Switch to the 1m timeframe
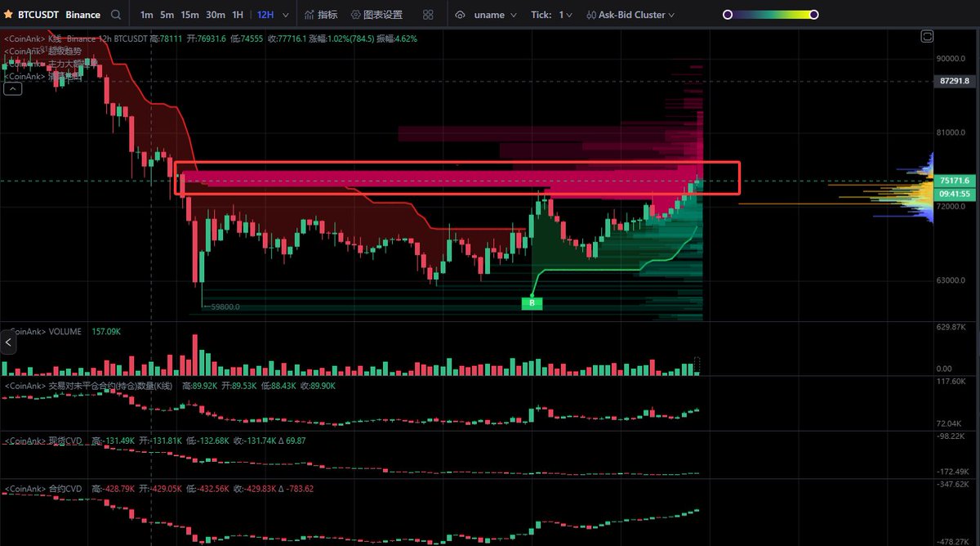The height and width of the screenshot is (546, 980). (146, 15)
